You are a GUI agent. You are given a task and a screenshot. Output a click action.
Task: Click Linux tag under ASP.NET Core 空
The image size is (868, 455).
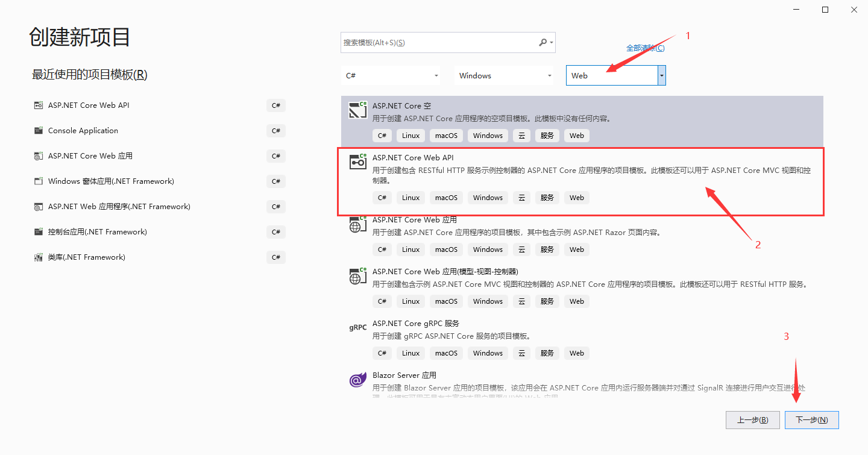click(410, 136)
